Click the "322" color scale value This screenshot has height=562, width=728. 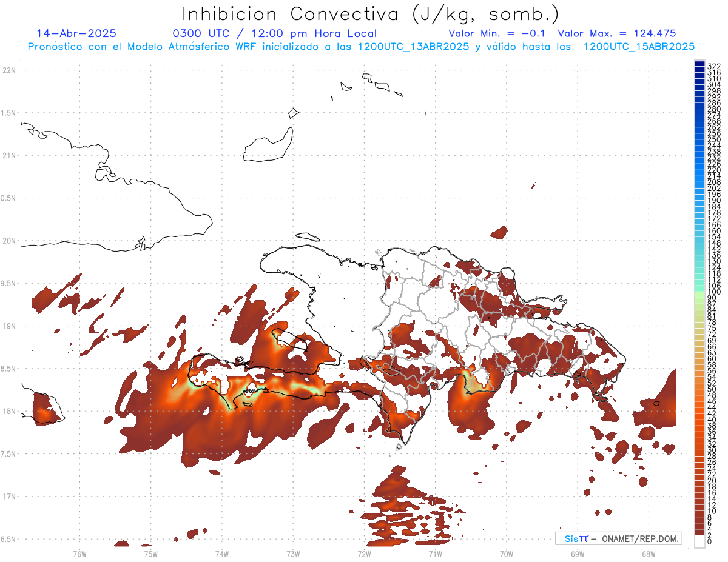coord(713,66)
